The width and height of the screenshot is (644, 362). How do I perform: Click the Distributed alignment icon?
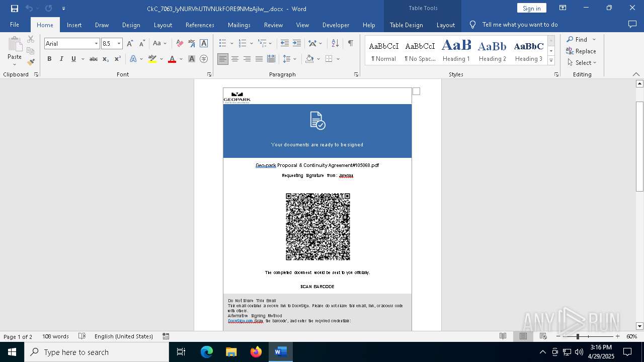point(271,59)
